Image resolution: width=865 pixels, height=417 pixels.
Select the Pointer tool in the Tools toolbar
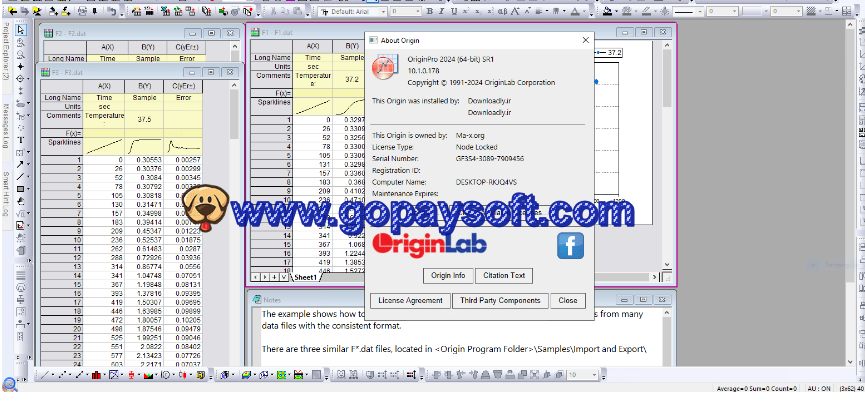(21, 30)
